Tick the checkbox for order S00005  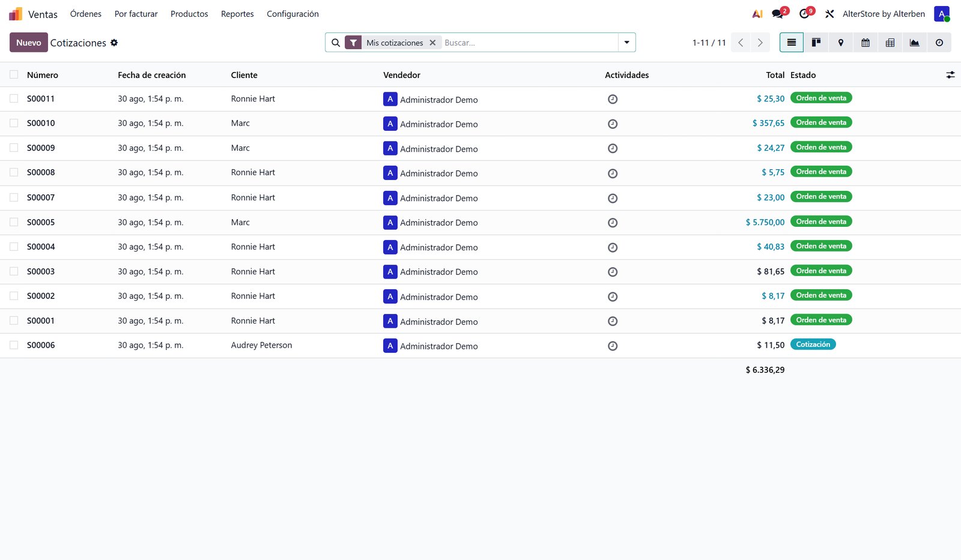pos(14,222)
